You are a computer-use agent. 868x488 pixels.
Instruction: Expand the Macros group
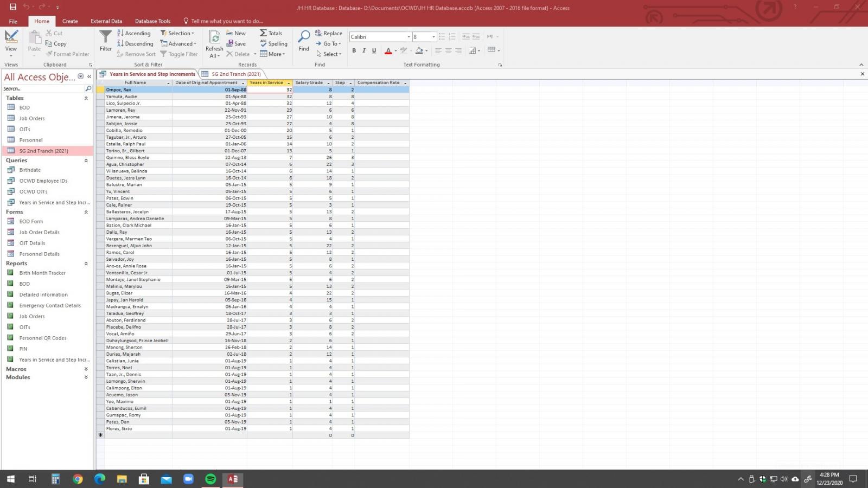coord(86,369)
